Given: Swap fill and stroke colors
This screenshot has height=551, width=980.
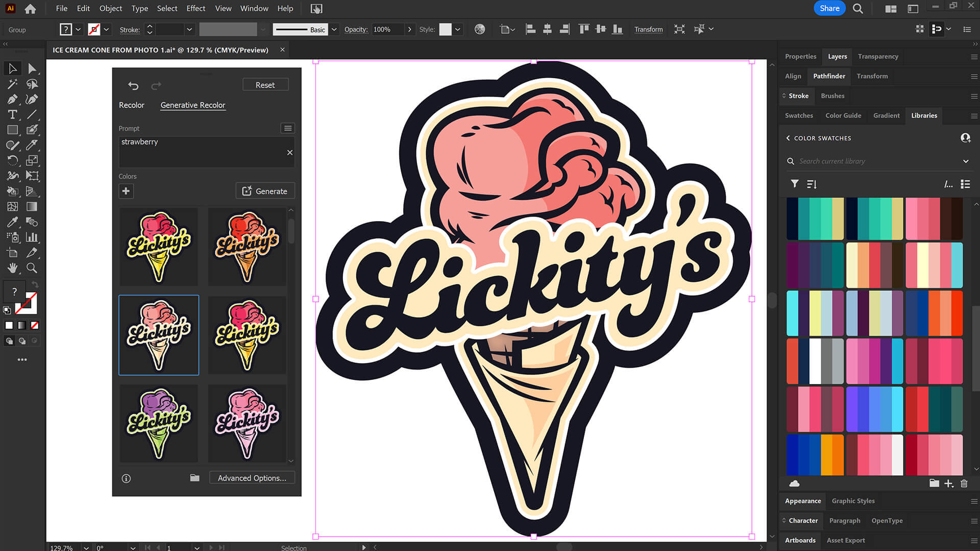Looking at the screenshot, I should click(35, 284).
